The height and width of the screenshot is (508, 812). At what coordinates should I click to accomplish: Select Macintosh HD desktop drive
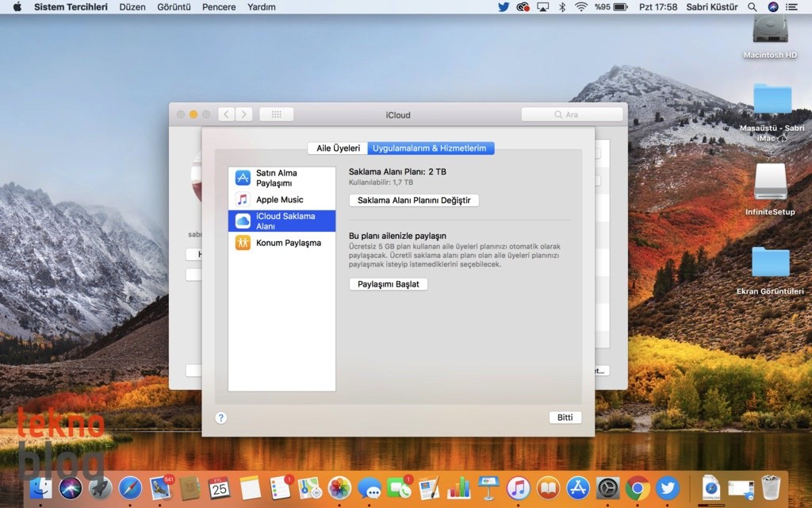pyautogui.click(x=770, y=37)
